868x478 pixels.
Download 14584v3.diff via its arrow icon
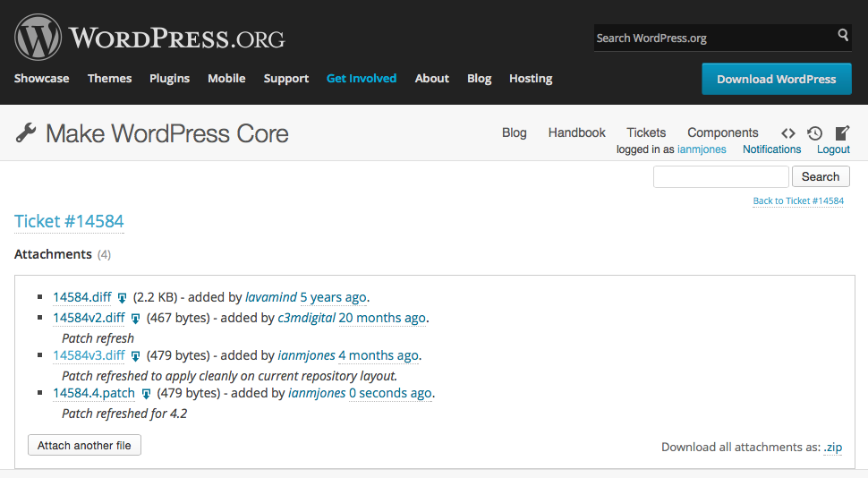pyautogui.click(x=136, y=356)
